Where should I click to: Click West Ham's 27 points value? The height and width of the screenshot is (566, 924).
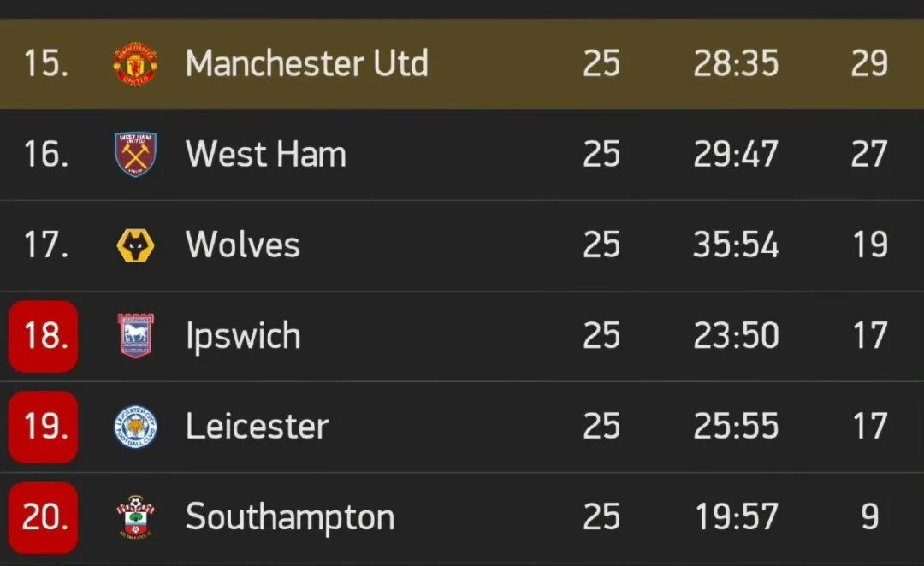click(x=869, y=154)
